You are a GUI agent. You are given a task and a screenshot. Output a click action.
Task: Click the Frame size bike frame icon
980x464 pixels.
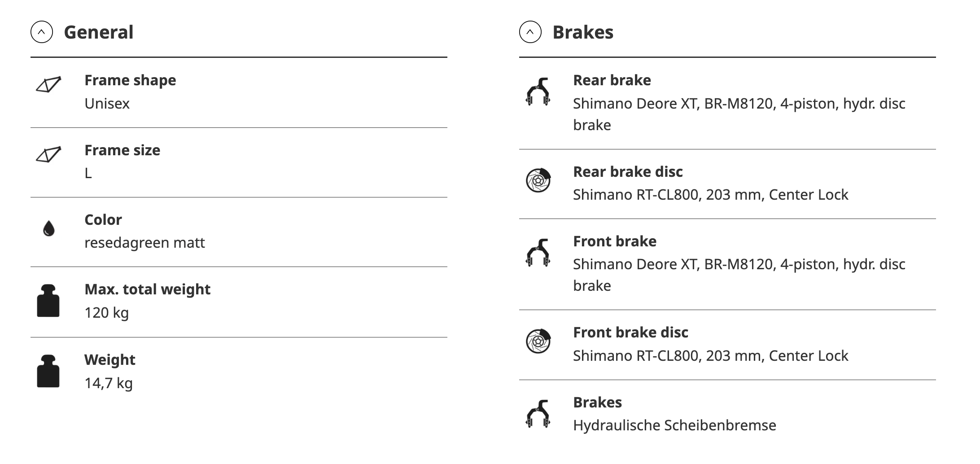click(x=48, y=154)
